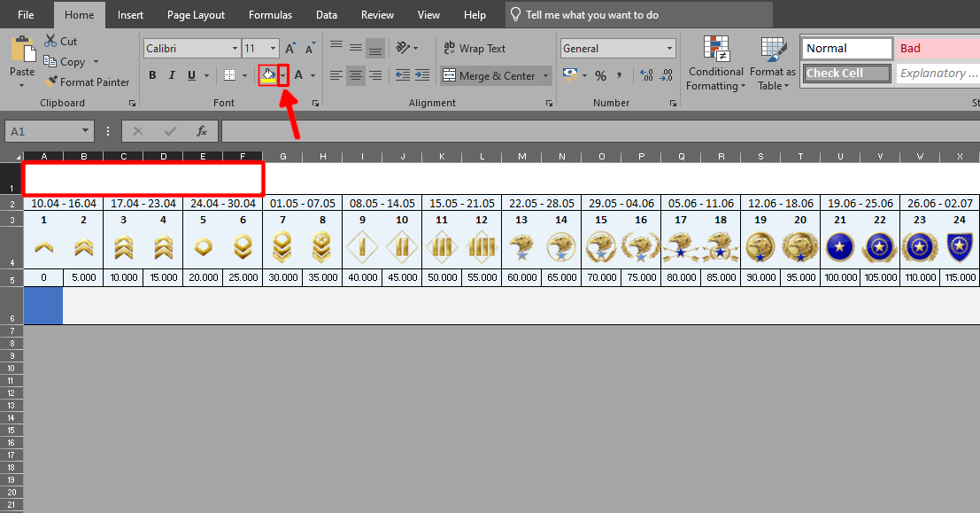Viewport: 980px width, 513px height.
Task: Switch to the View tab
Action: 428,15
